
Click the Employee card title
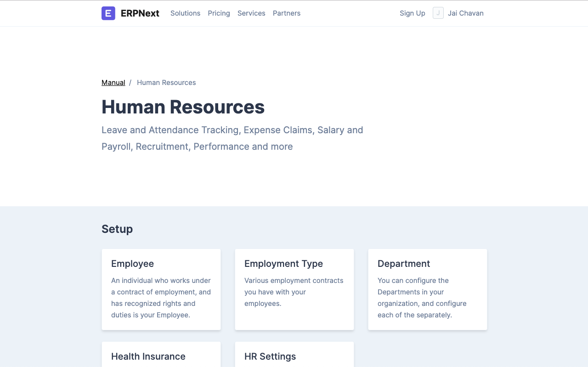click(132, 264)
